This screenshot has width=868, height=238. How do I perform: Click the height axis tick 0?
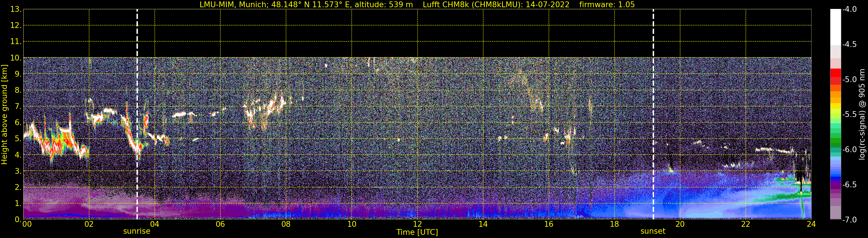click(18, 220)
